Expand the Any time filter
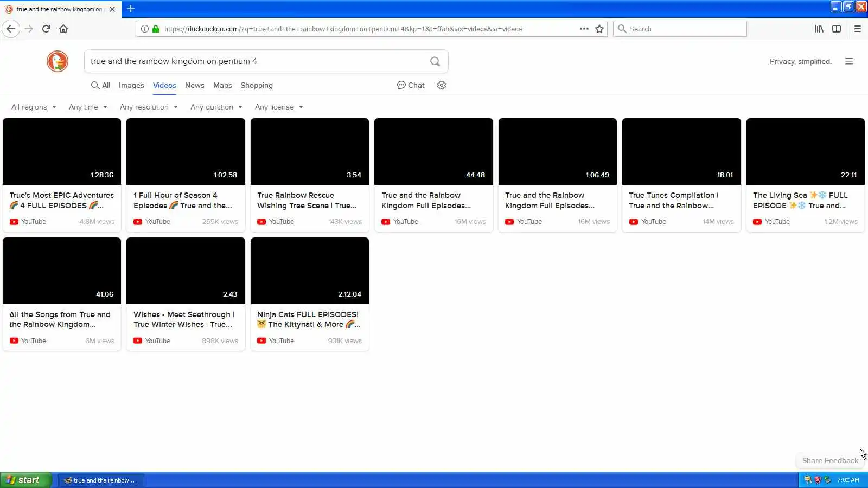This screenshot has width=868, height=488. pyautogui.click(x=88, y=107)
